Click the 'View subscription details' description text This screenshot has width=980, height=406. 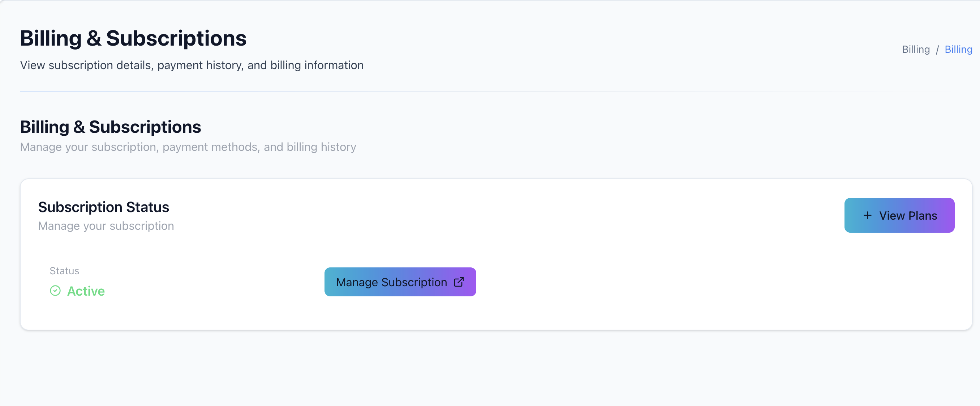(192, 65)
